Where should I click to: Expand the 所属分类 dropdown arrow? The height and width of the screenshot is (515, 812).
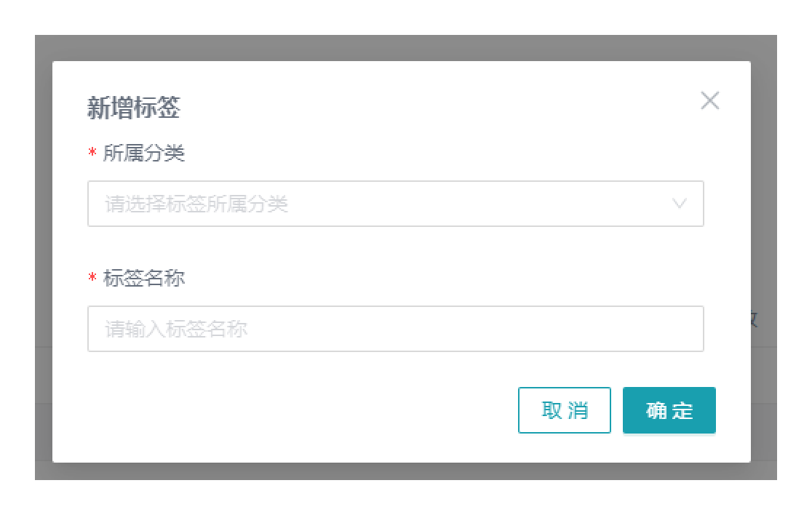(680, 204)
